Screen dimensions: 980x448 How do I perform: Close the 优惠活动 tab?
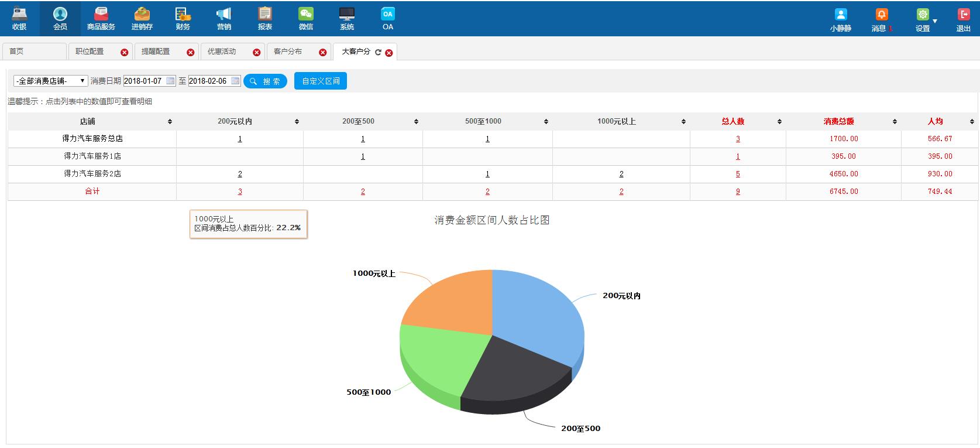pos(256,53)
